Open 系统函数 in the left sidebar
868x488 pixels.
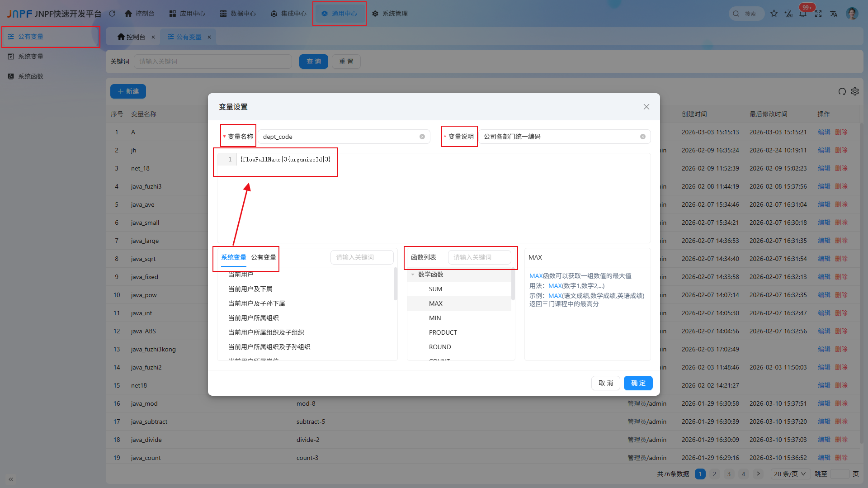point(30,76)
